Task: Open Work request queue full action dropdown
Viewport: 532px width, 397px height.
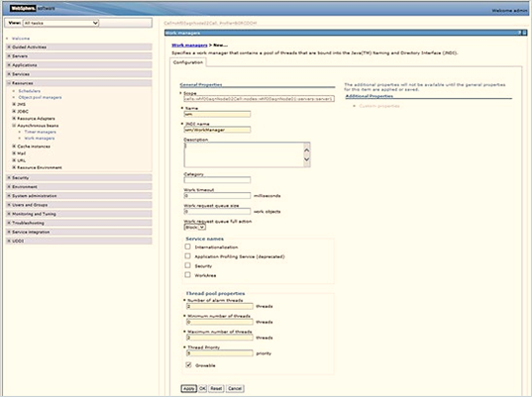Action: 195,227
